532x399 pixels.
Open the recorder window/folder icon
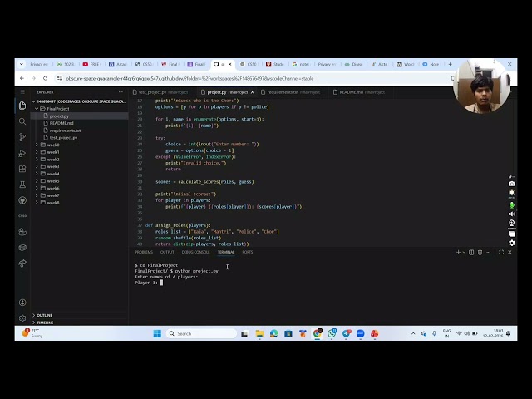(x=512, y=234)
